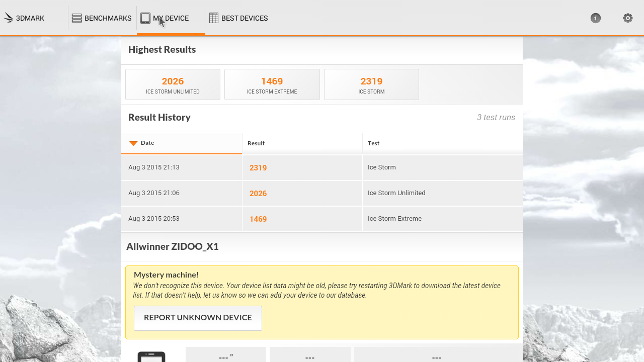This screenshot has width=644, height=362.
Task: Open the 2319 result link
Action: (x=258, y=168)
